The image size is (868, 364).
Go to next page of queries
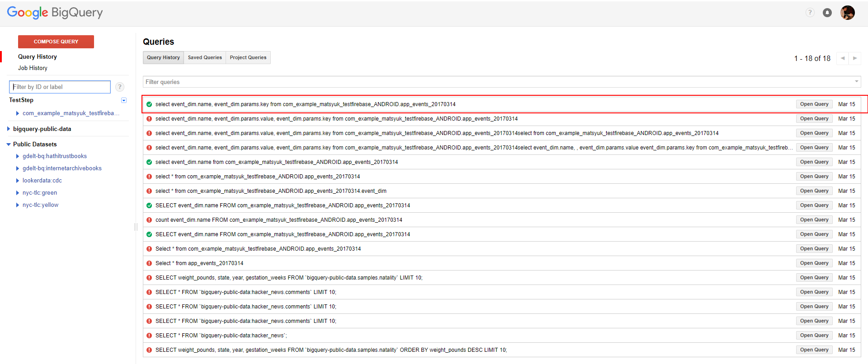point(855,58)
